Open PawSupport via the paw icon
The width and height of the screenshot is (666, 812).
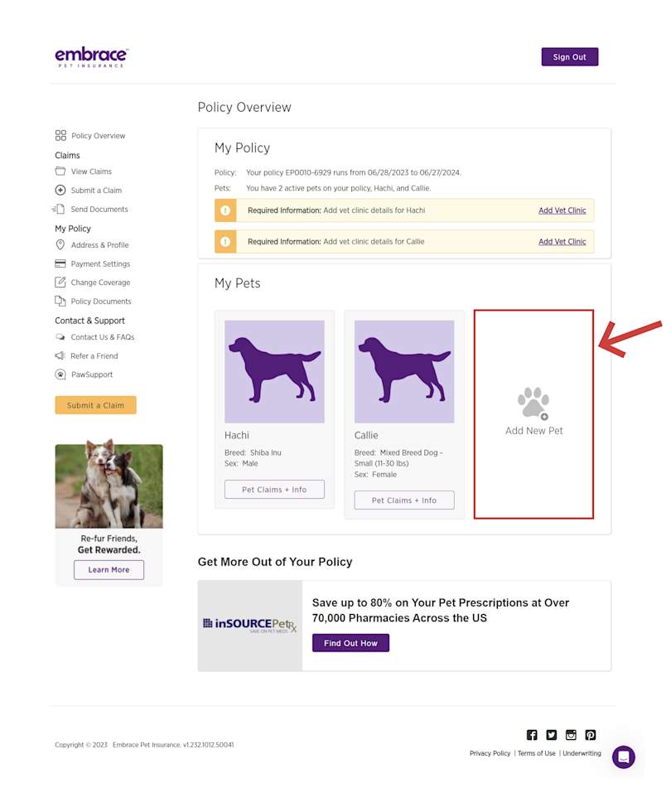coord(61,374)
